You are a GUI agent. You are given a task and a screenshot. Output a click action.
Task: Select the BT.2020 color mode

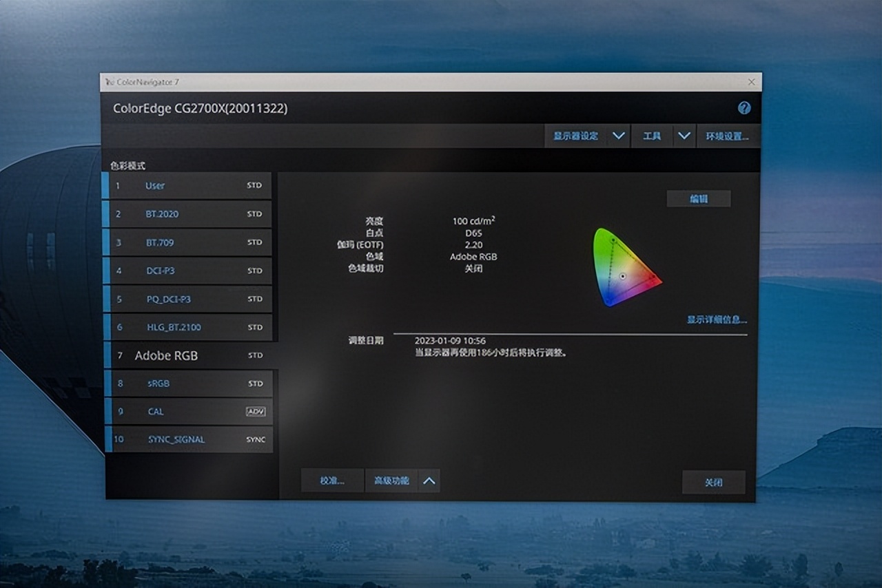tap(187, 214)
